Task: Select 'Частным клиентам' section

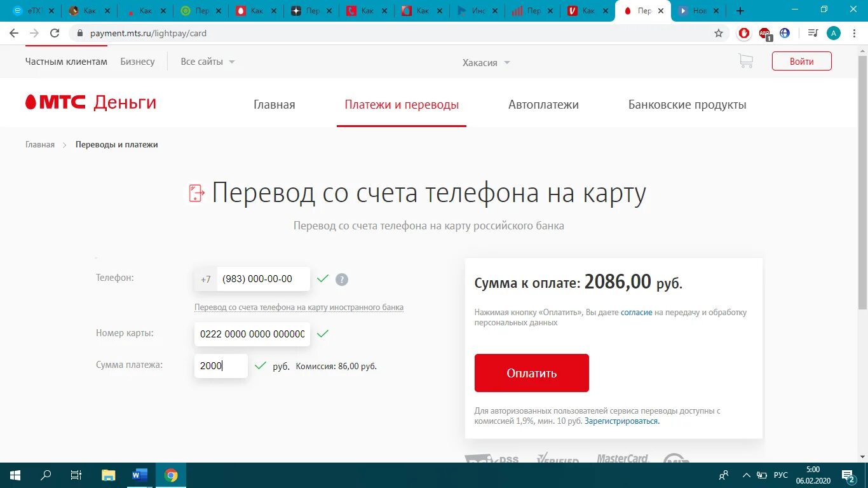Action: (66, 62)
